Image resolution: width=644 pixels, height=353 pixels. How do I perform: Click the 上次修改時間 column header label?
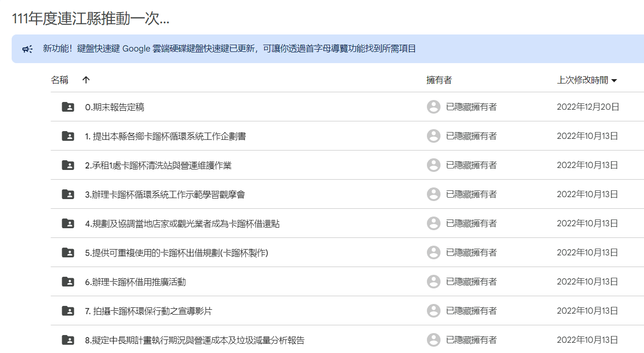(x=582, y=80)
